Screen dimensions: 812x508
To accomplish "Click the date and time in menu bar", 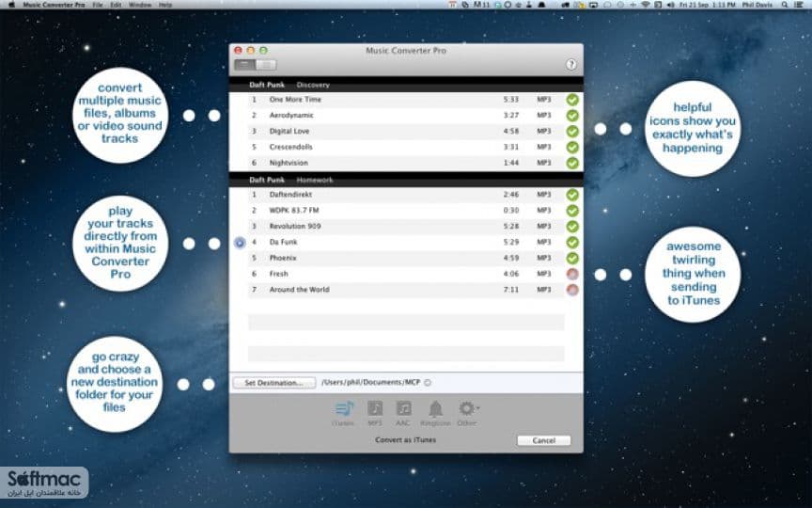I will coord(710,5).
